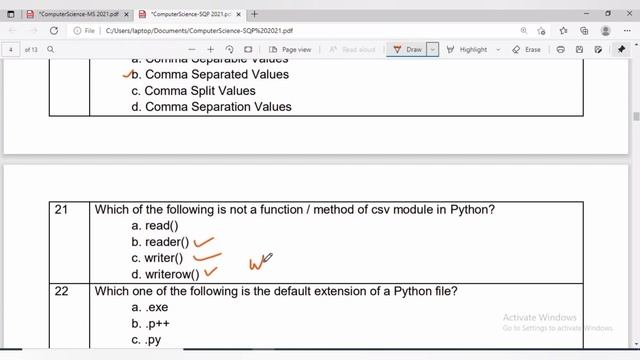Open the Collections panel
Viewport: 640px width, 360px height.
click(x=584, y=31)
